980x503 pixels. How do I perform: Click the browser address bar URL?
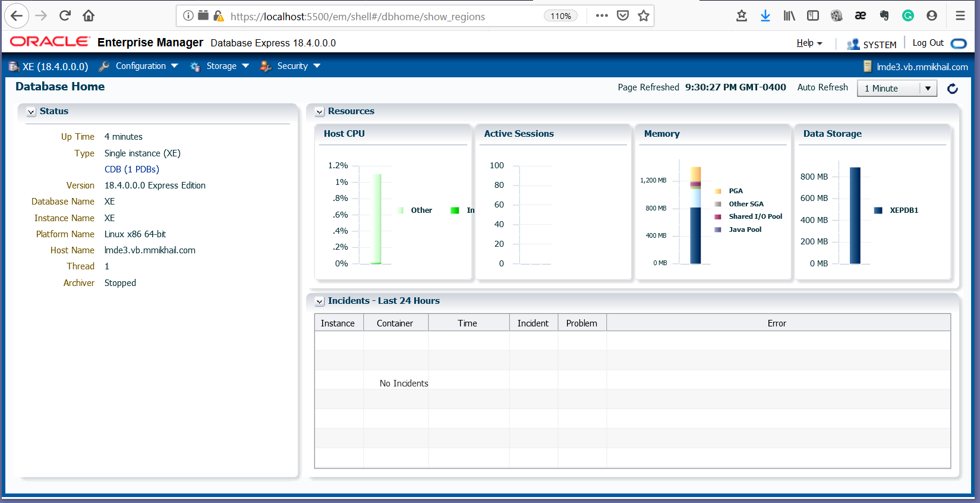point(357,17)
